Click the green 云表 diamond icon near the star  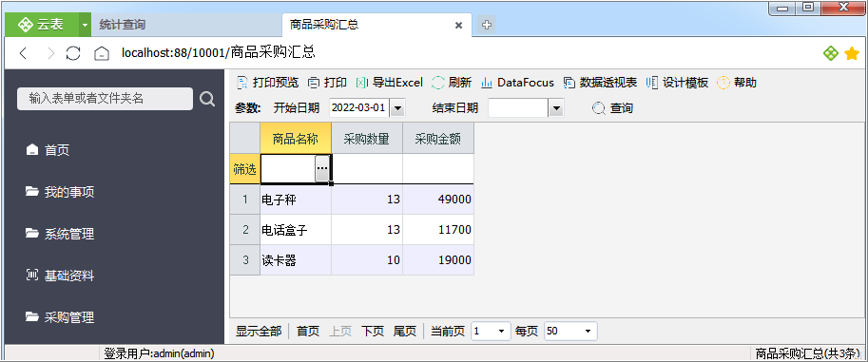(830, 53)
